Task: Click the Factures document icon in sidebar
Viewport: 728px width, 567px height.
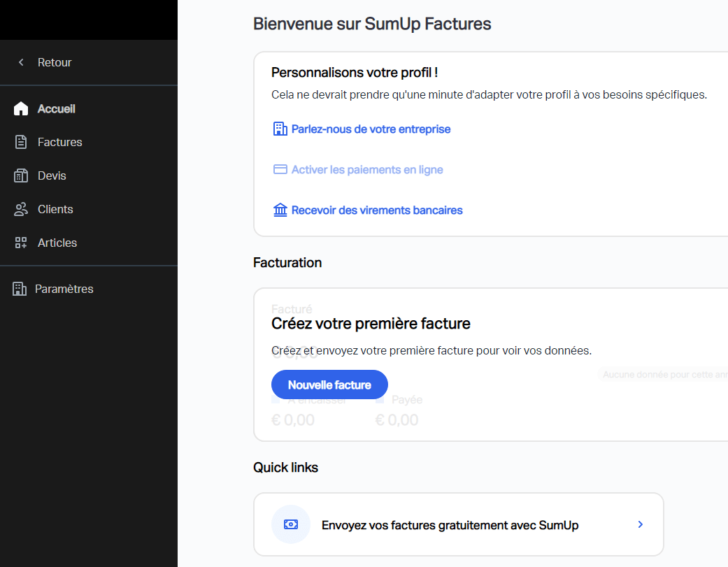Action: pos(21,142)
